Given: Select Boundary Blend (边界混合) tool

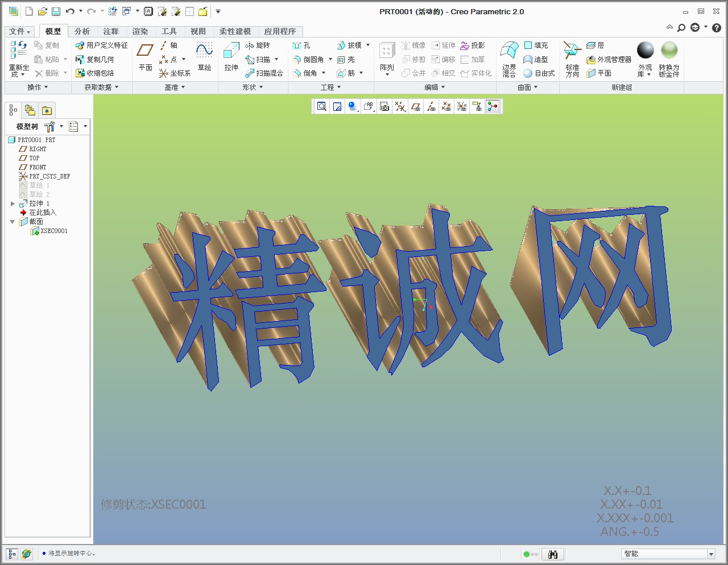Looking at the screenshot, I should click(x=509, y=59).
